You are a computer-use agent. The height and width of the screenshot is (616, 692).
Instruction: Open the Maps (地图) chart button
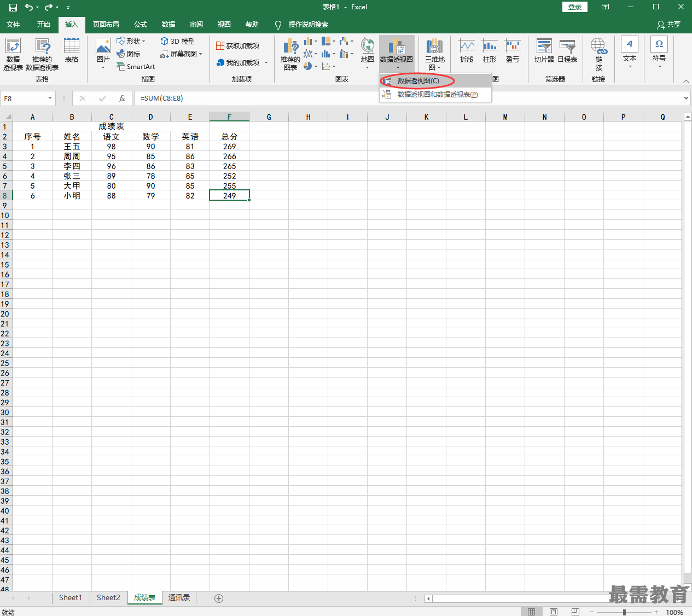click(368, 54)
